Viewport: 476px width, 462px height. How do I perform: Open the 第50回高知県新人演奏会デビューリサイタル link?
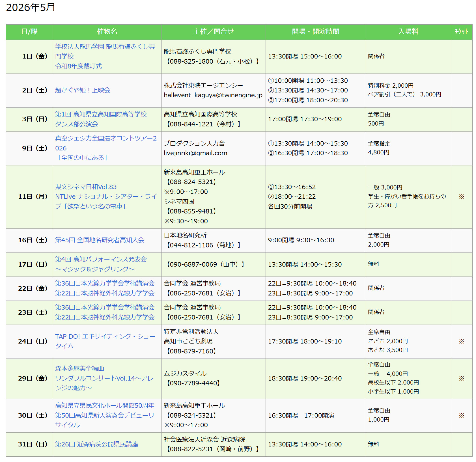pos(105,415)
